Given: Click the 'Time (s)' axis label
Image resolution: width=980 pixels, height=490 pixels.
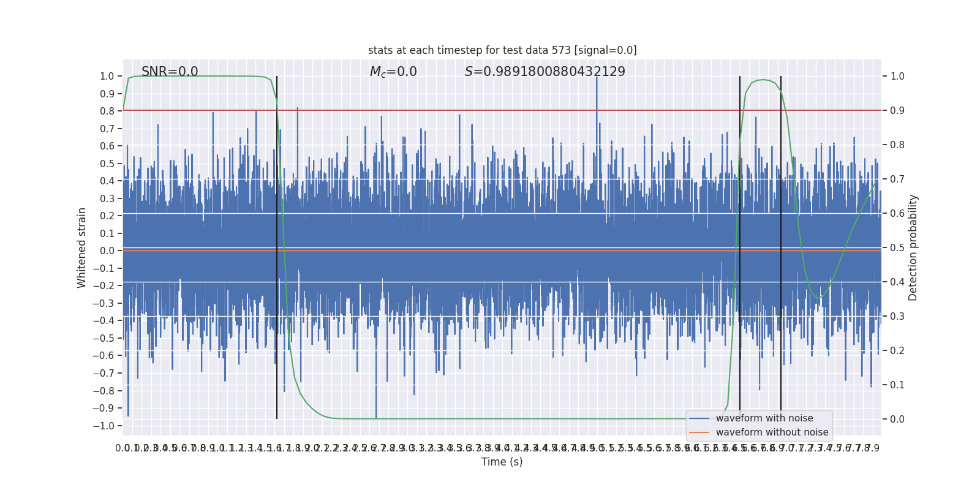Looking at the screenshot, I should coord(502,462).
